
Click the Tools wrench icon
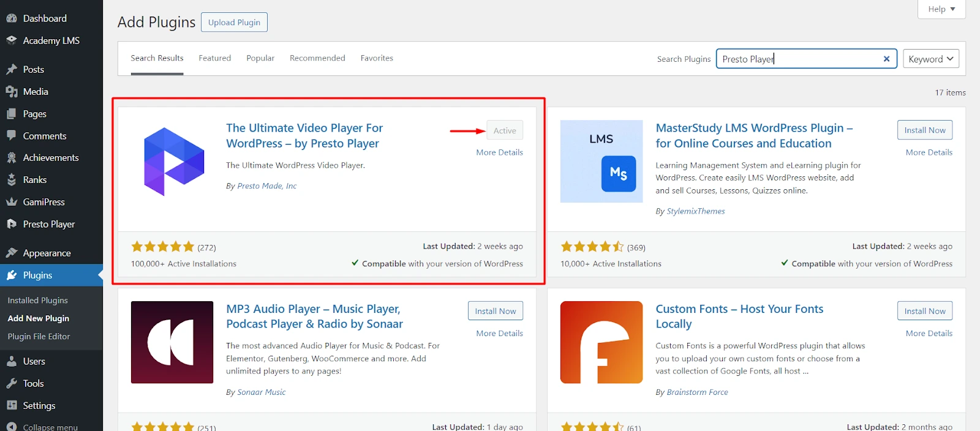12,383
